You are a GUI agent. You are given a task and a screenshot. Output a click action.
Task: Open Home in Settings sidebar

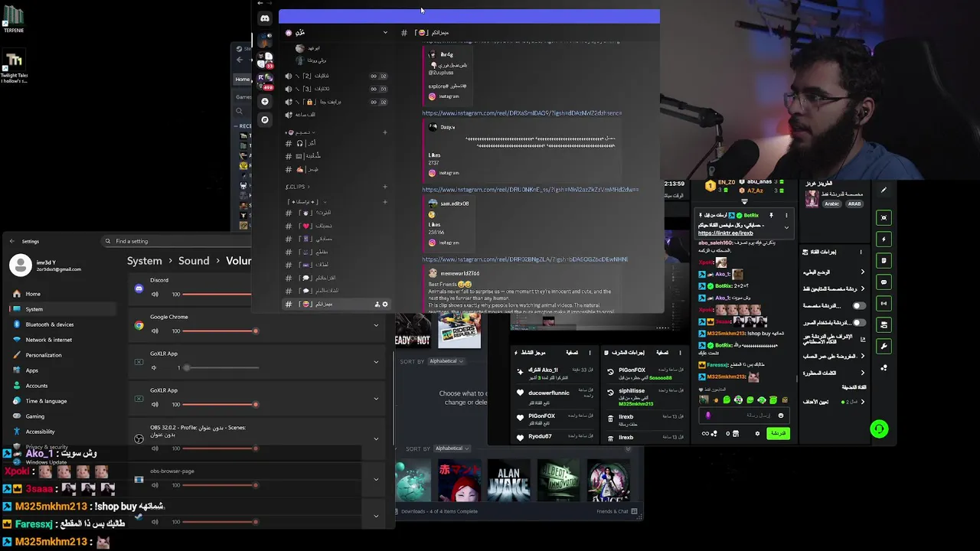[33, 294]
